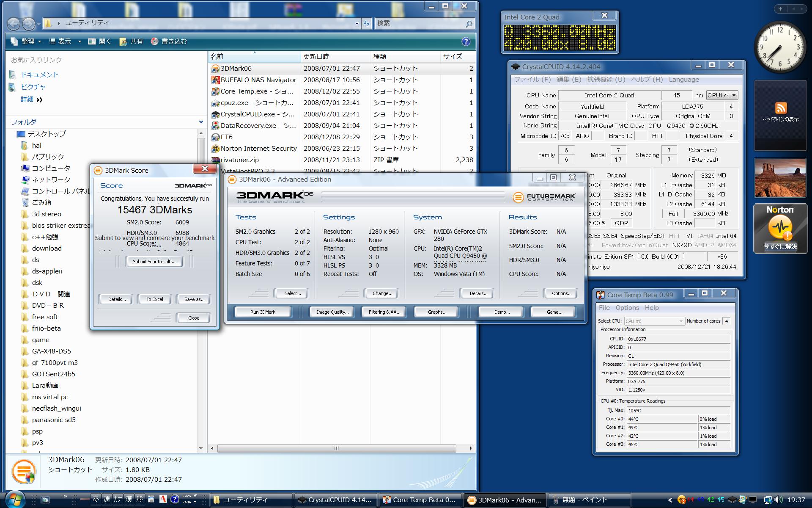Sort files by 更新日時 column header

(x=335, y=56)
